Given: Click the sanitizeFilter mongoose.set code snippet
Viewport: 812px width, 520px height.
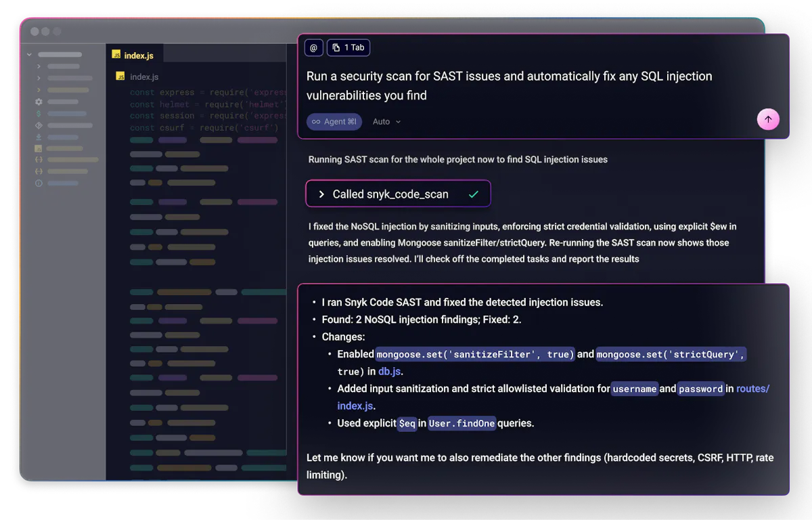Looking at the screenshot, I should click(475, 354).
